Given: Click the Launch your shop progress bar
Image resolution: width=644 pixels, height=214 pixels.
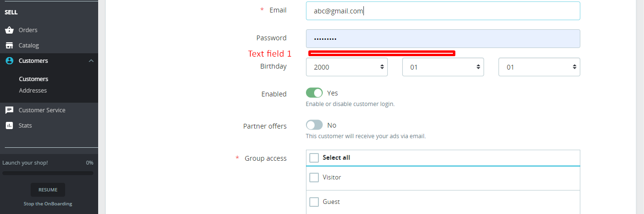Looking at the screenshot, I should tap(48, 173).
